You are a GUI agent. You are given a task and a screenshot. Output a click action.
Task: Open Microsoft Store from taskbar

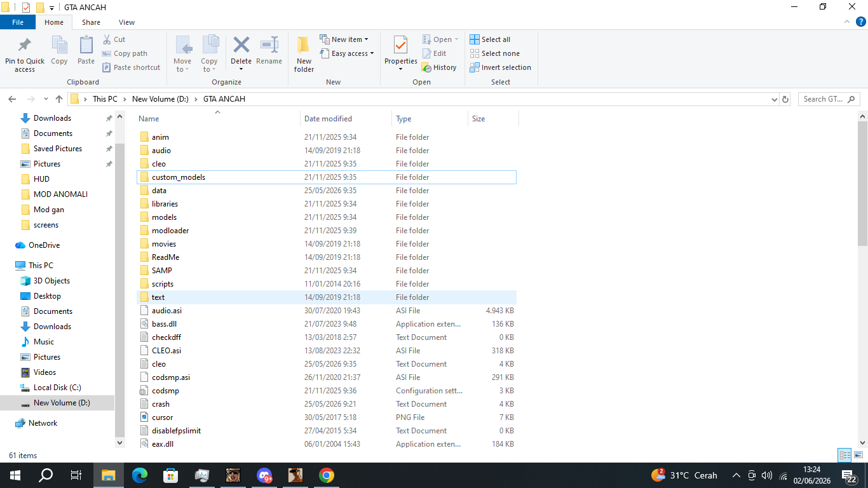tap(171, 475)
